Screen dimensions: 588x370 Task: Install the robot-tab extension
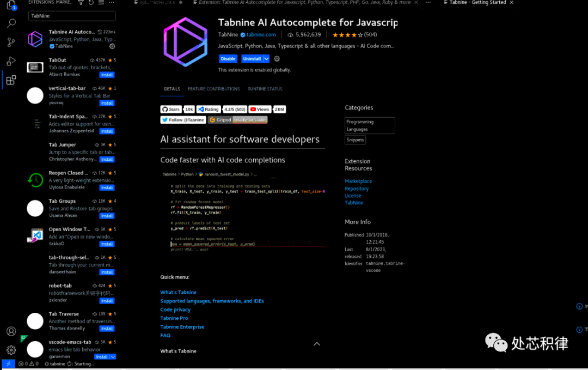107,301
